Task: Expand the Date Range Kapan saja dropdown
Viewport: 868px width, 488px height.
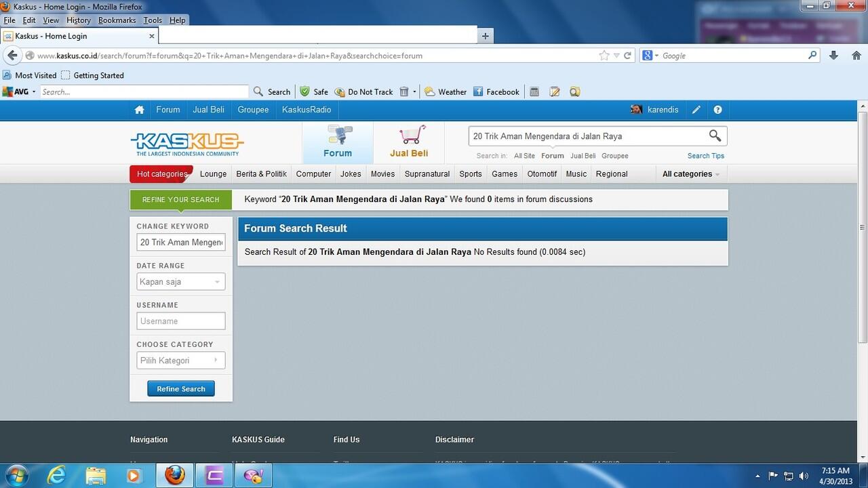Action: point(181,282)
